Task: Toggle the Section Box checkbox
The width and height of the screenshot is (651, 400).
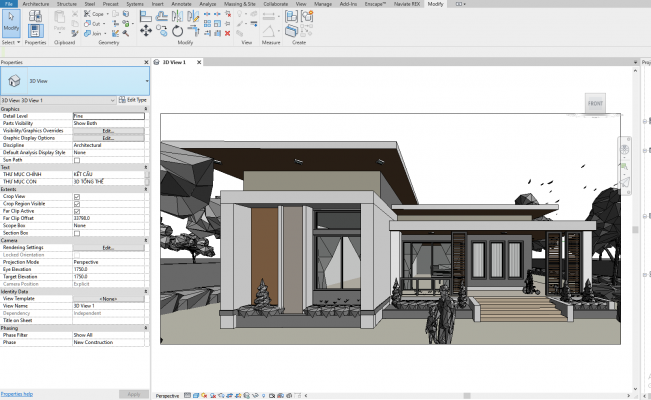Action: tap(77, 233)
